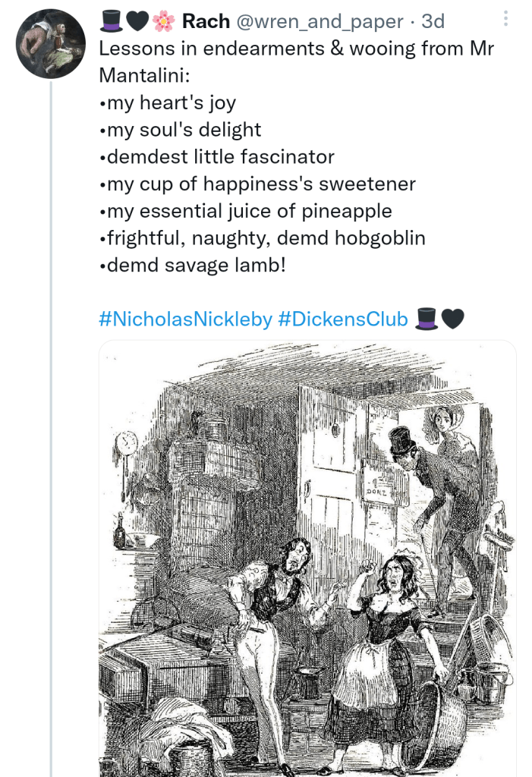Click the 'my essential juice of pineapple' line
This screenshot has width=532, height=777.
244,211
